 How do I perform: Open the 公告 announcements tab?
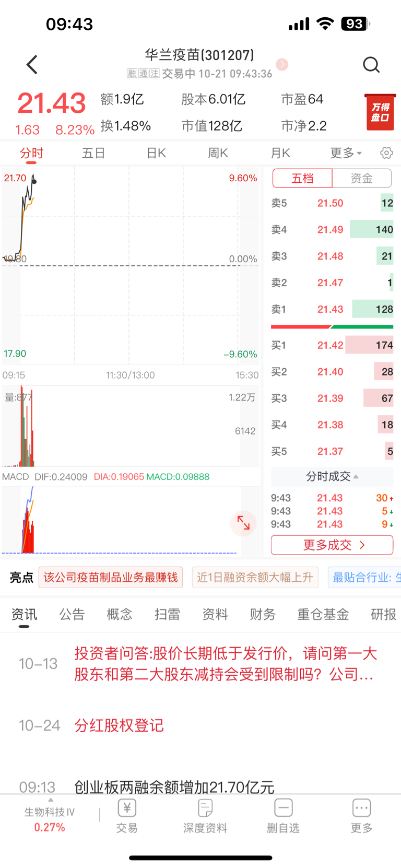point(72,615)
